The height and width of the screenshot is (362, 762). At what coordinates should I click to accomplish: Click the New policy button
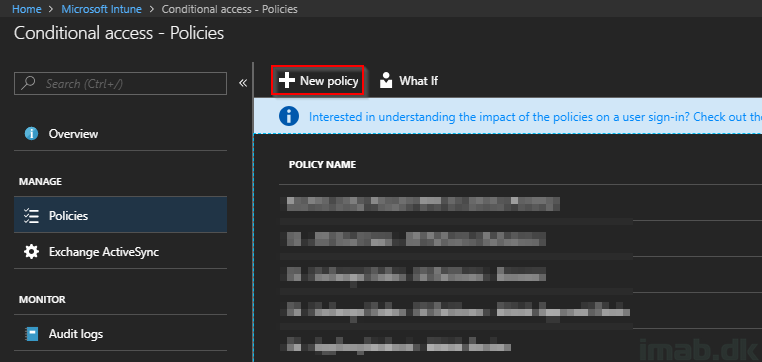318,80
